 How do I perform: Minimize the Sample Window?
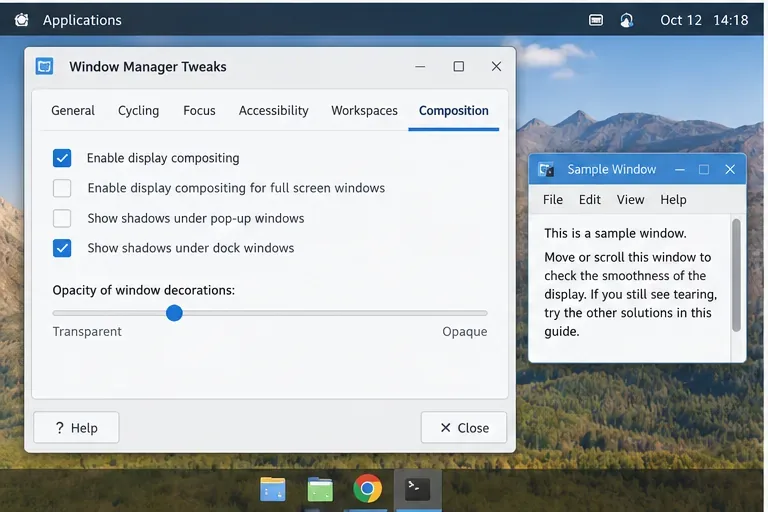click(x=680, y=170)
